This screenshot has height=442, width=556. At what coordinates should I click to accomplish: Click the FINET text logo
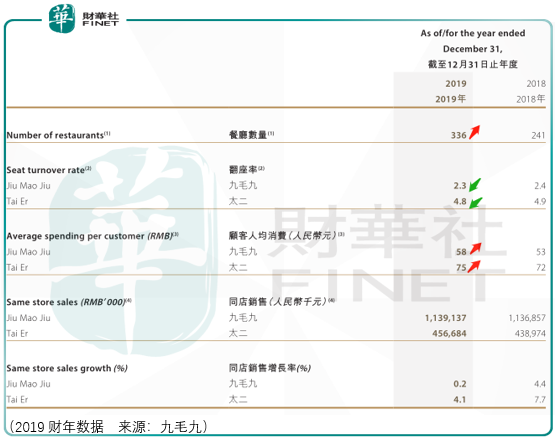tap(100, 19)
